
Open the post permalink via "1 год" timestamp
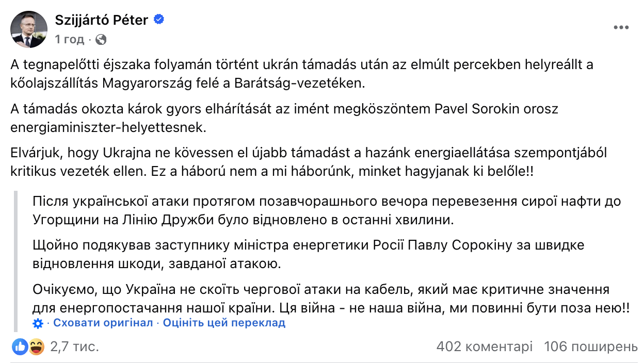[68, 38]
